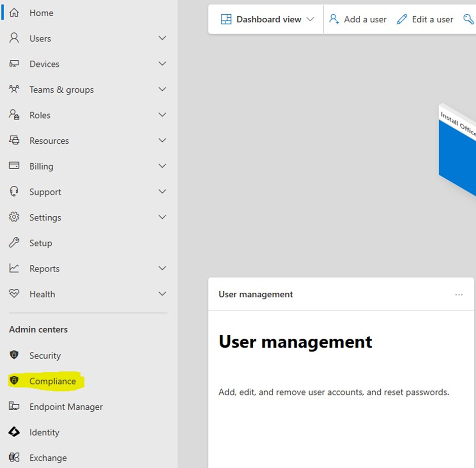Expand the Devices section chevron
The image size is (476, 468).
click(x=162, y=64)
